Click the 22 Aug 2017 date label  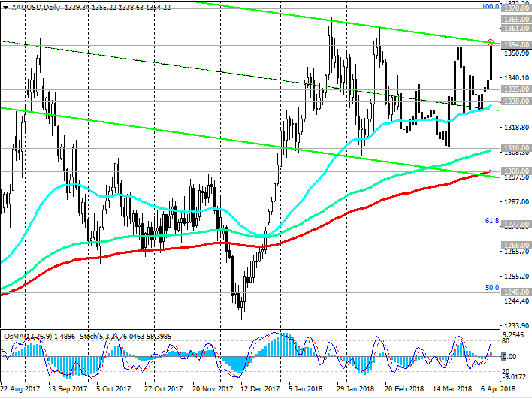[20, 388]
